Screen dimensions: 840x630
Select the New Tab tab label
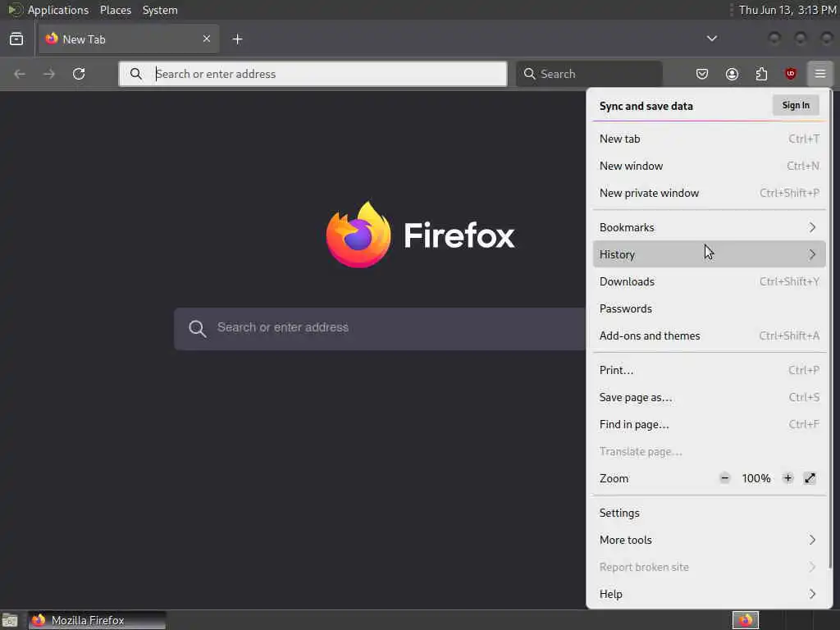click(84, 39)
